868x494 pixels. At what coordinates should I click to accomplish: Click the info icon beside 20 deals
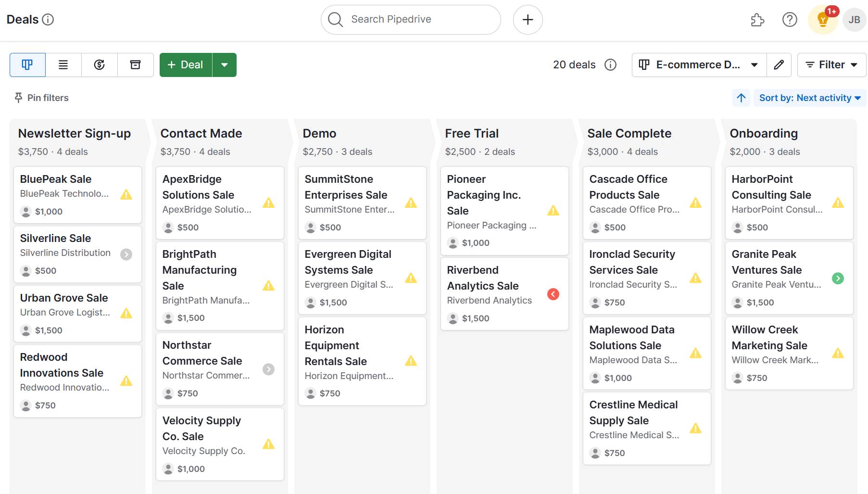coord(610,65)
